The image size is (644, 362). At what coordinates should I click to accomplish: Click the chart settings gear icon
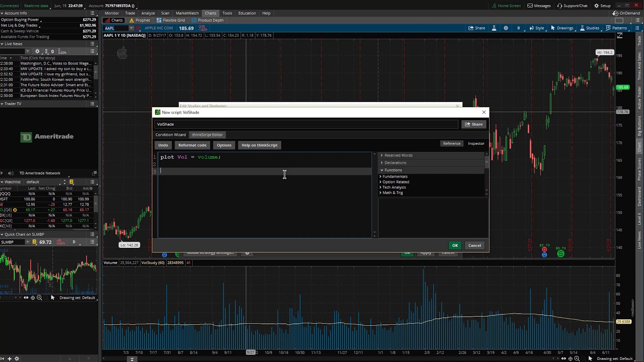[x=506, y=28]
